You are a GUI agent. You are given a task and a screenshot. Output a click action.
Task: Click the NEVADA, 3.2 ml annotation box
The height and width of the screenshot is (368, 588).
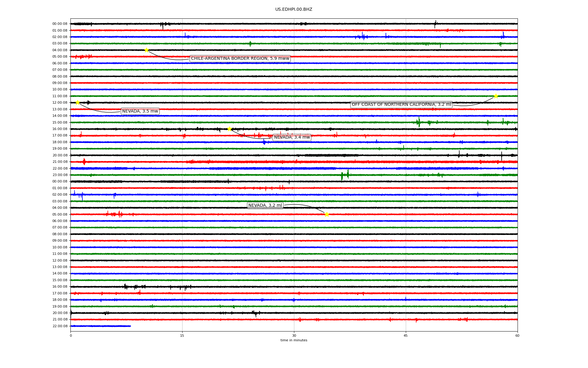[x=265, y=205]
